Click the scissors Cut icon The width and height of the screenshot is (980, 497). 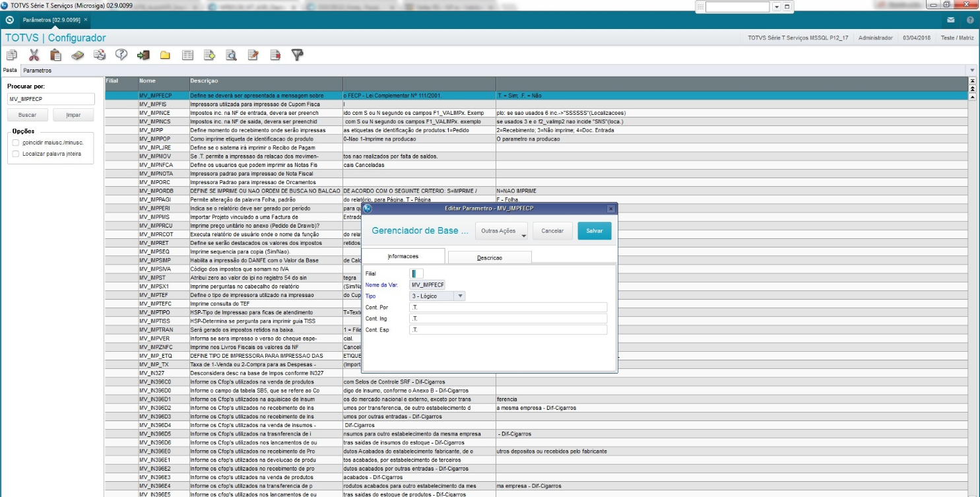[34, 55]
